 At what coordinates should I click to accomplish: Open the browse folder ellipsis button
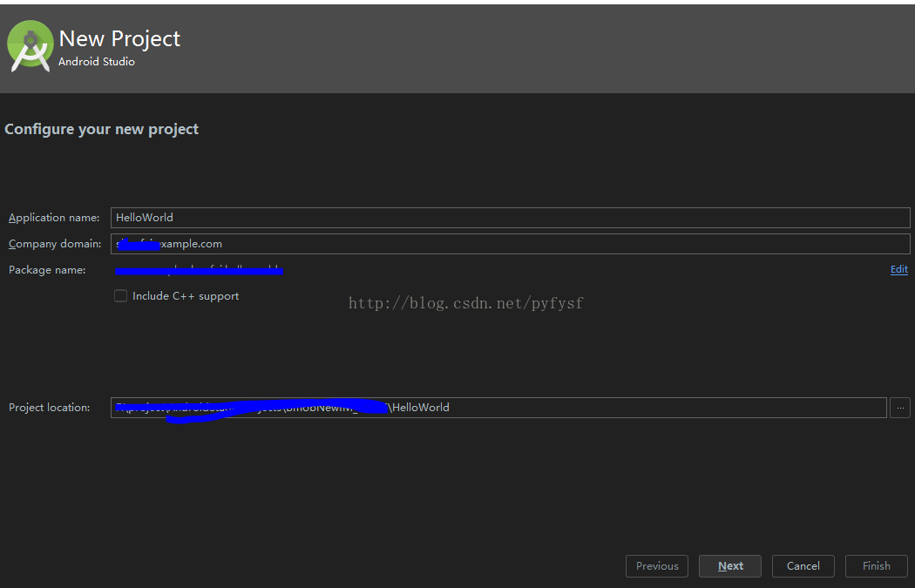point(900,408)
